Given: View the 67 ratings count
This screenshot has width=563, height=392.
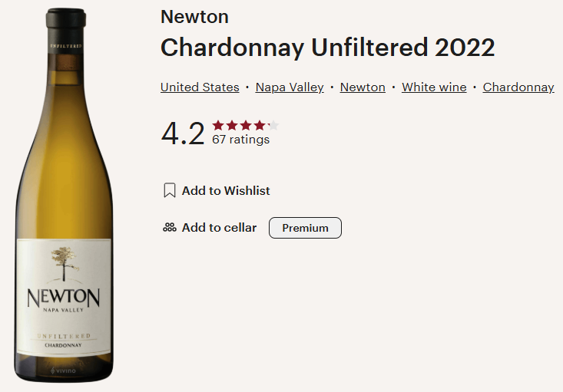Looking at the screenshot, I should pyautogui.click(x=240, y=140).
